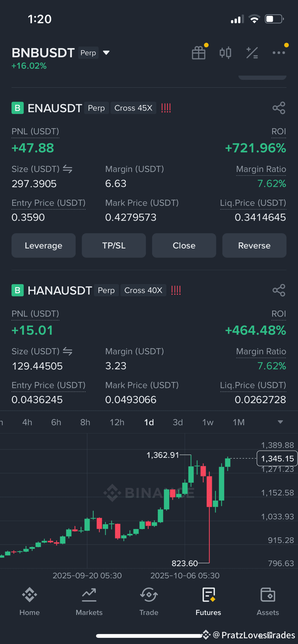Open the plus-minus calculator icon
Viewport: 298px width, 644px height.
252,53
